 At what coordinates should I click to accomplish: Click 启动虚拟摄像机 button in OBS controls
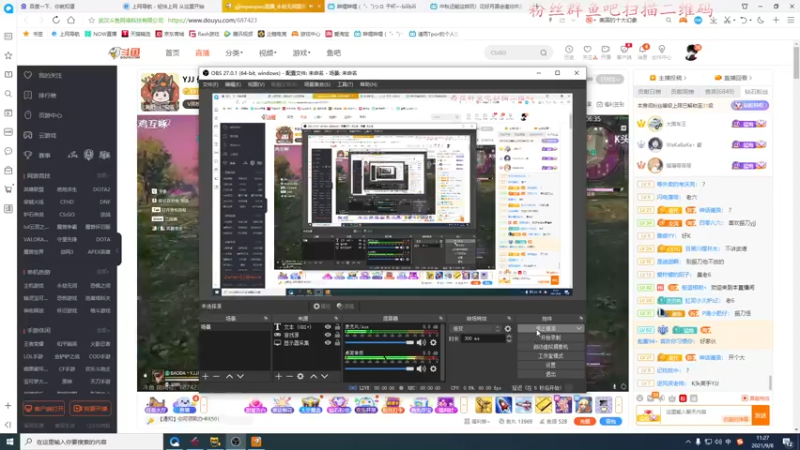551,347
